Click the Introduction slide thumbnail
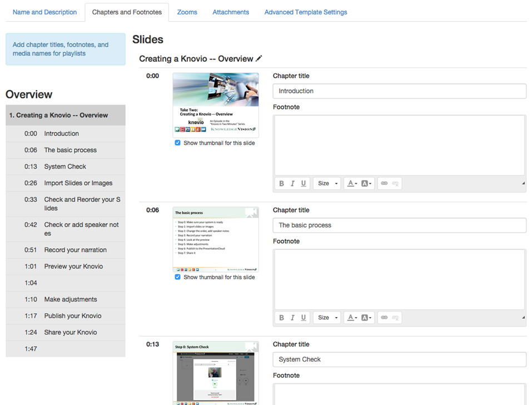 point(216,105)
